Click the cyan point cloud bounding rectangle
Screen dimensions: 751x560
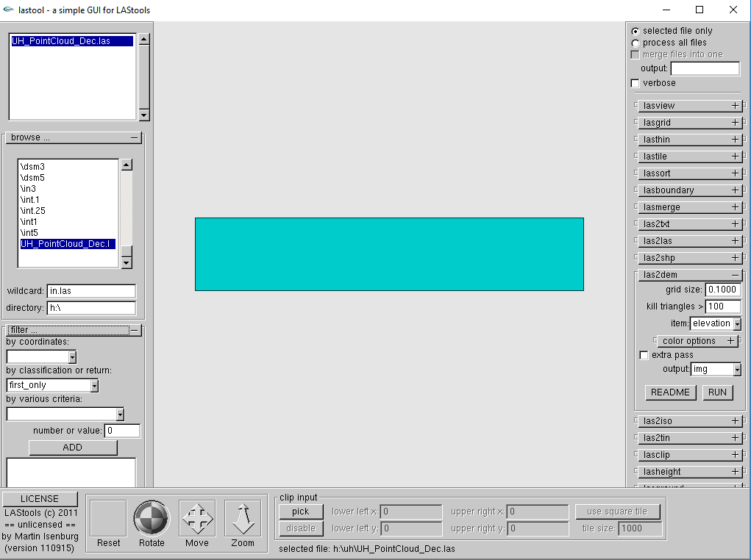pyautogui.click(x=389, y=254)
